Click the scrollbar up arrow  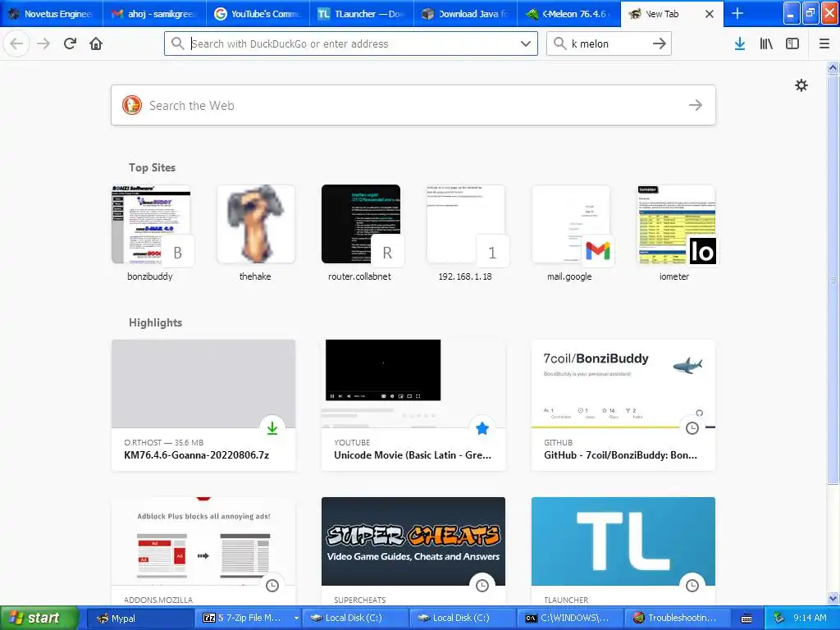click(833, 67)
